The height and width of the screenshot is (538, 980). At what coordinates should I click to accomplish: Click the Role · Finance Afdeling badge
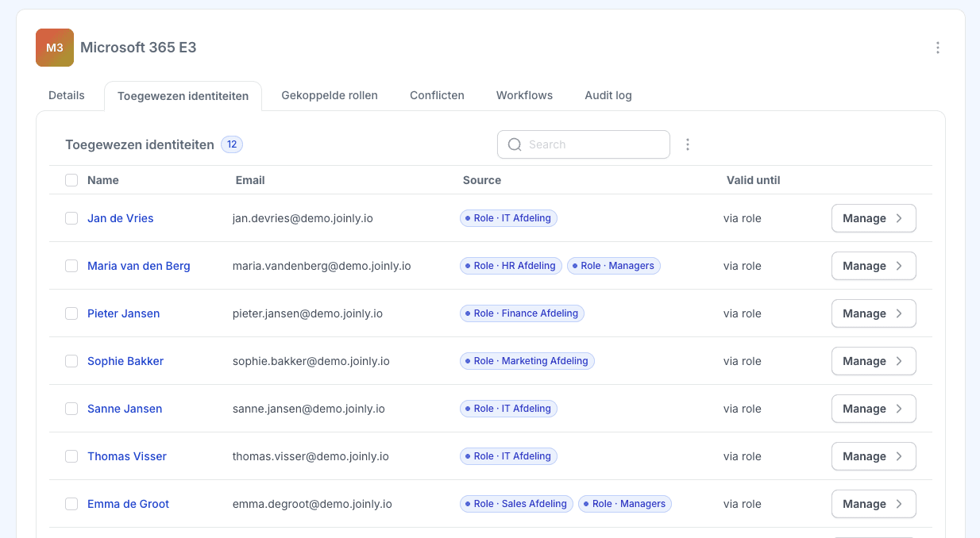coord(522,313)
